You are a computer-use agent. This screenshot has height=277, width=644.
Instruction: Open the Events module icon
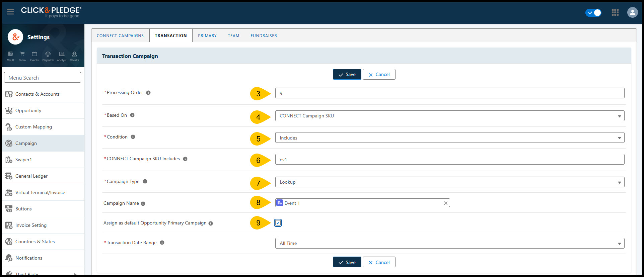[x=34, y=56]
